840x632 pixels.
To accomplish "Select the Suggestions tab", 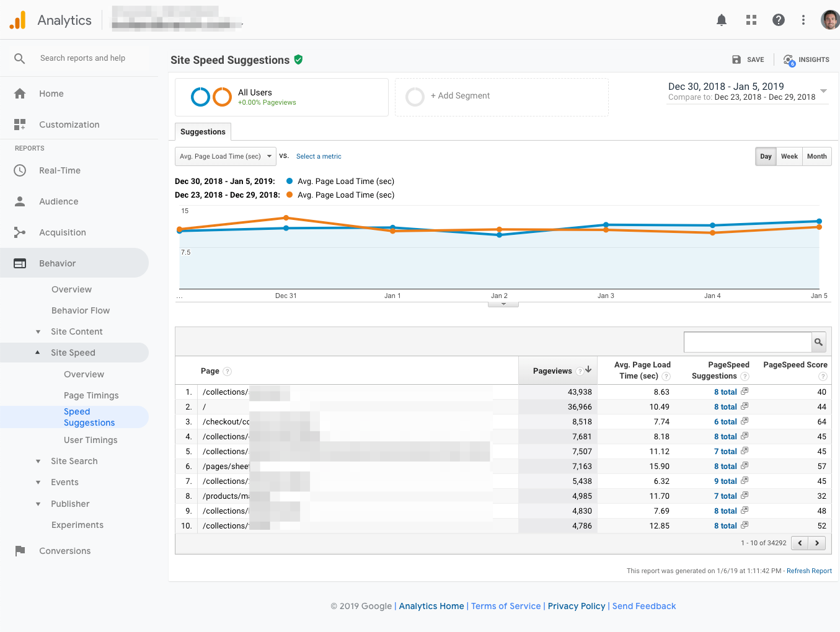I will point(203,132).
